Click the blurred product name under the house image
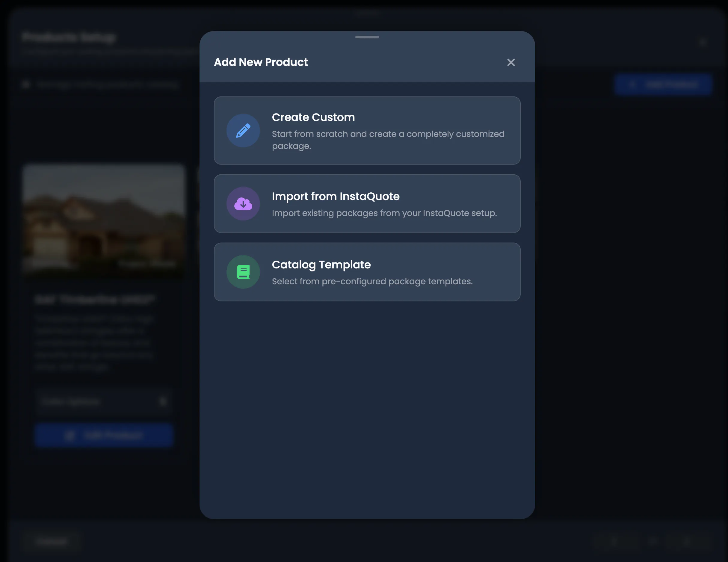Viewport: 728px width, 562px height. [95, 300]
